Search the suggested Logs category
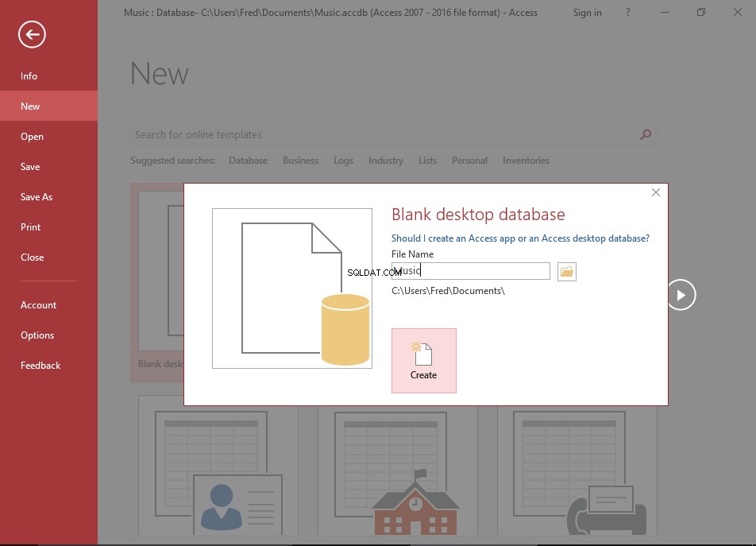 (x=343, y=161)
